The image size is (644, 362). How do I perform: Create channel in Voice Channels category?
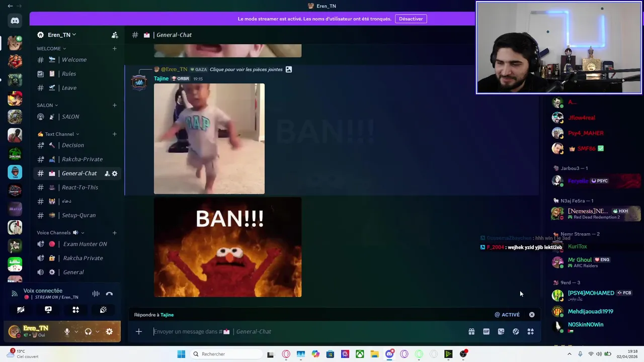115,233
